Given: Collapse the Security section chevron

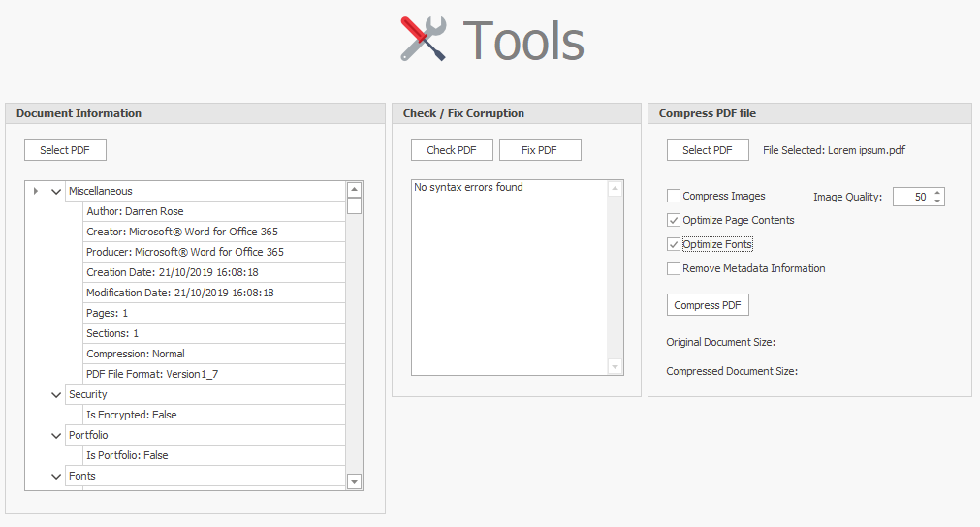Looking at the screenshot, I should click(x=56, y=395).
